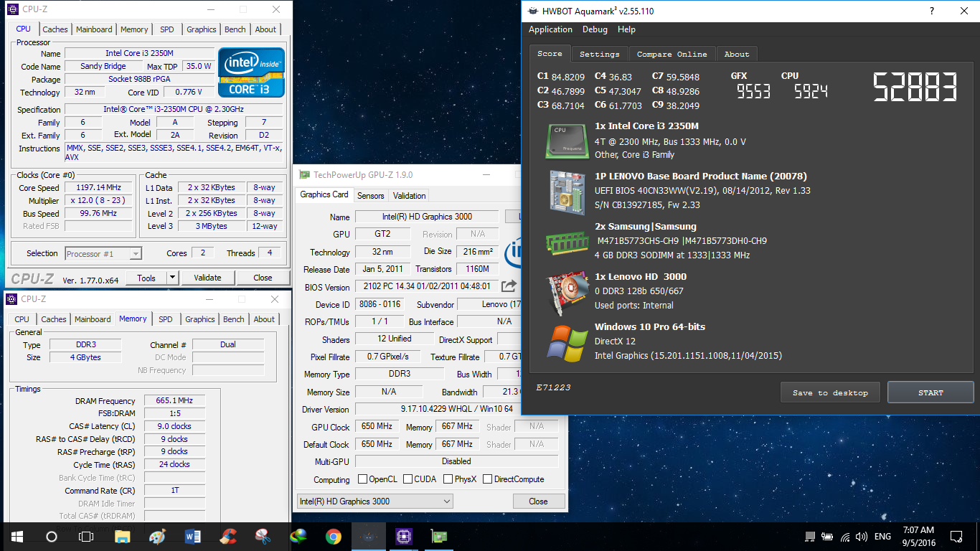Image resolution: width=980 pixels, height=551 pixels.
Task: Click the DRAM Frequency value 665.1 MHz
Action: tap(174, 401)
